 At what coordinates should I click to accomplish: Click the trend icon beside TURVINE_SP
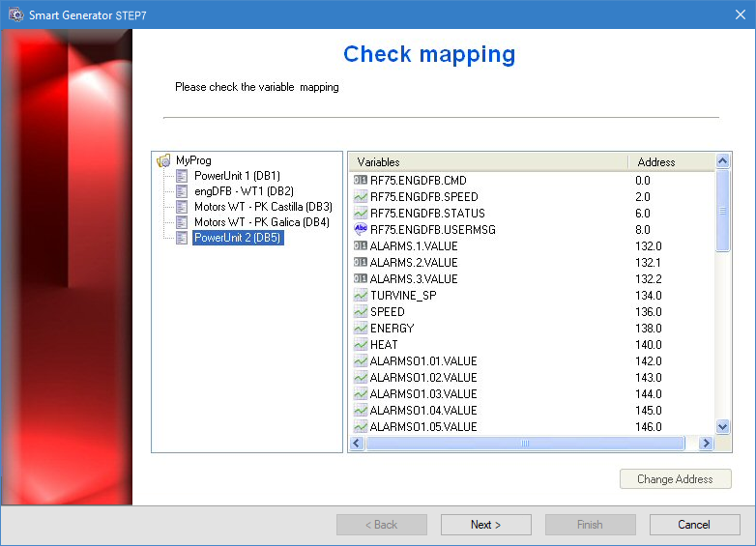361,295
